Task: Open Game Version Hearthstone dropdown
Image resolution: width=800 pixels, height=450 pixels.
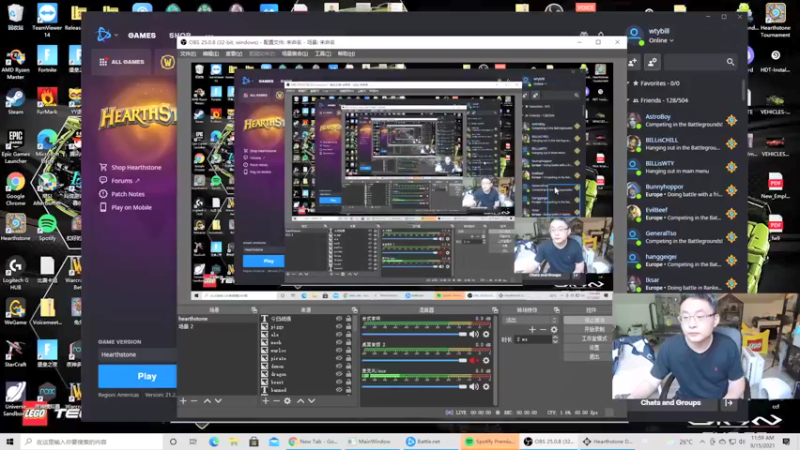Action: (137, 355)
